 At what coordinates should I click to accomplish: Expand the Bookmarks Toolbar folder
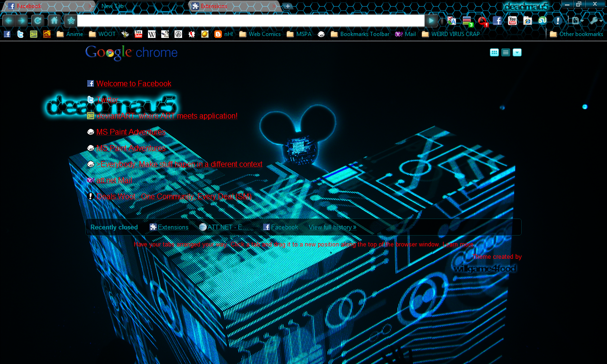click(360, 34)
